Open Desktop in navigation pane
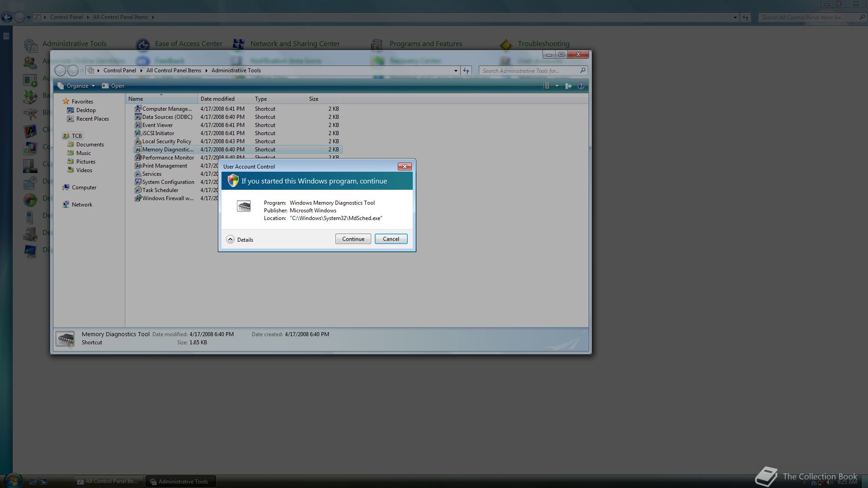The width and height of the screenshot is (868, 488). 81,110
